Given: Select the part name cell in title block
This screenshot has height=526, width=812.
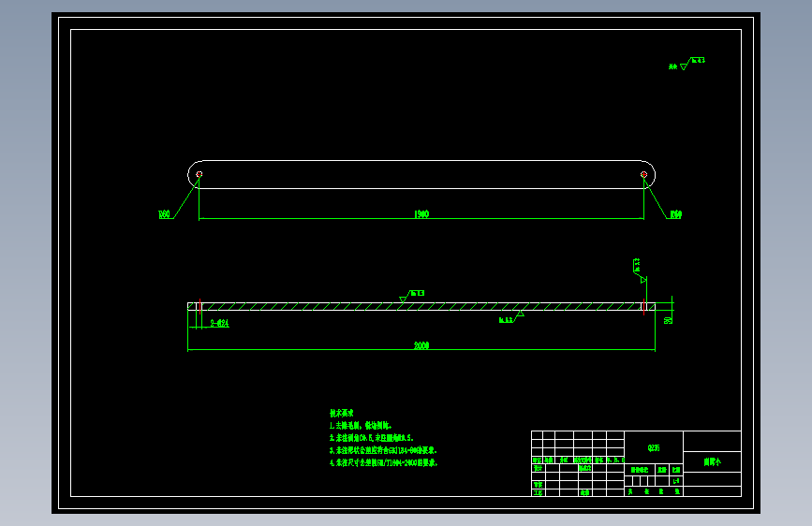Looking at the screenshot, I should (x=712, y=461).
